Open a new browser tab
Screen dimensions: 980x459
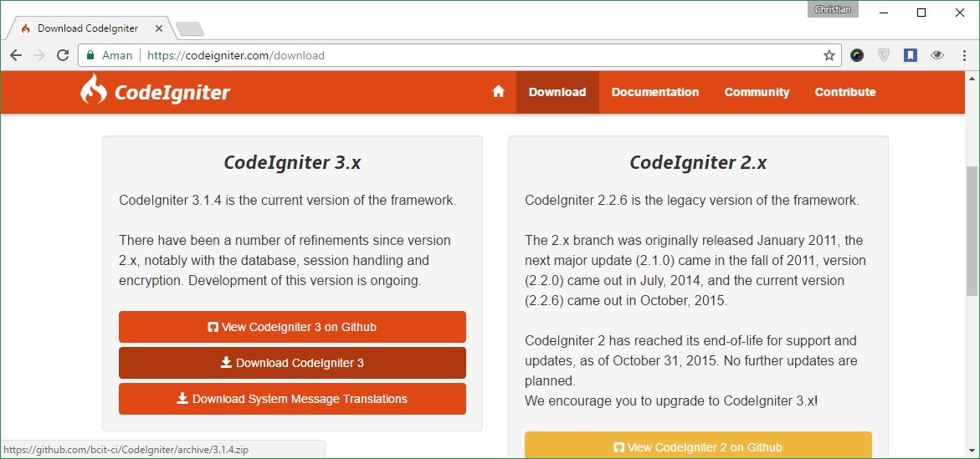[189, 28]
